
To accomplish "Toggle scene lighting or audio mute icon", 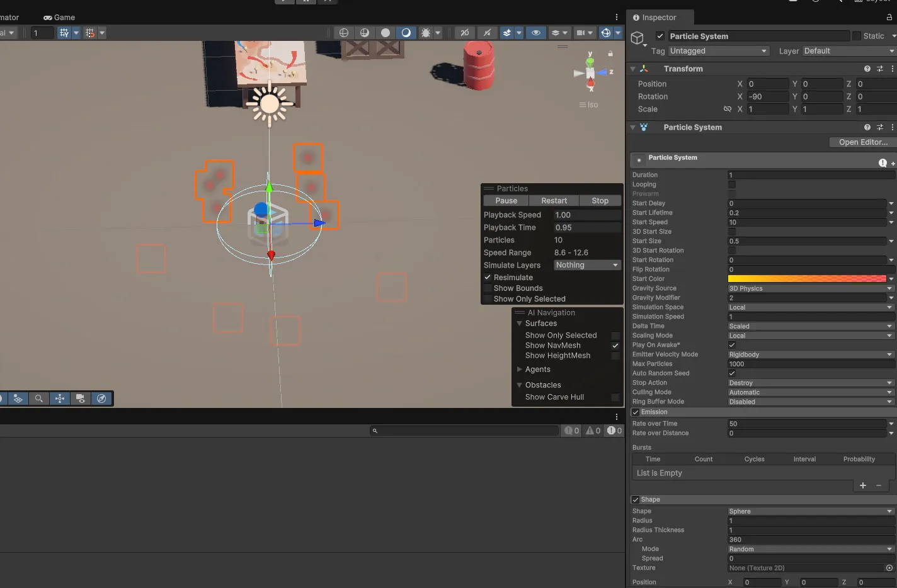I will (x=487, y=33).
